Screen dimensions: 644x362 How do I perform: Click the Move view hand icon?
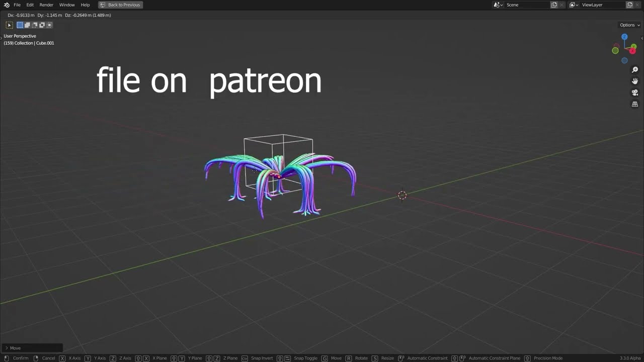coord(635,81)
